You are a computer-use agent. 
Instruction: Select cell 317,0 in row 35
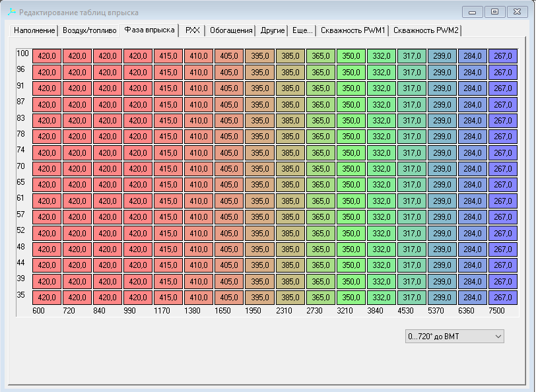click(412, 298)
